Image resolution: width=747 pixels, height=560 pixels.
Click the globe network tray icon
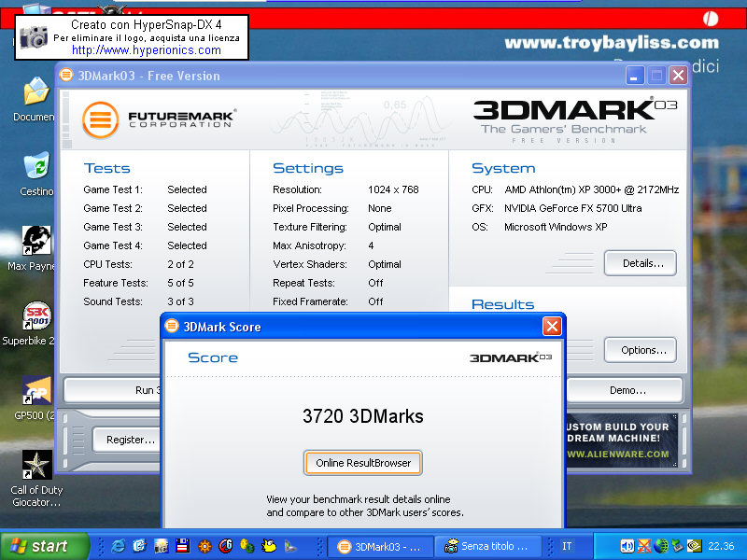click(661, 546)
